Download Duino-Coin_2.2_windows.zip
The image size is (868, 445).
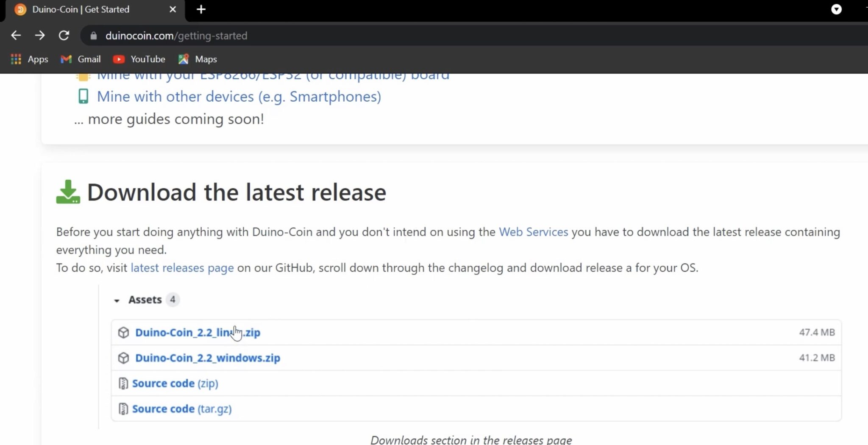[x=207, y=358]
